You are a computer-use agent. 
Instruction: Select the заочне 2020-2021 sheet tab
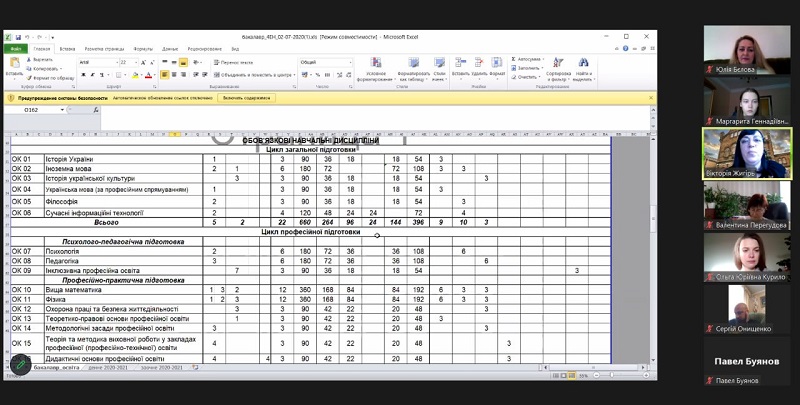(x=163, y=367)
